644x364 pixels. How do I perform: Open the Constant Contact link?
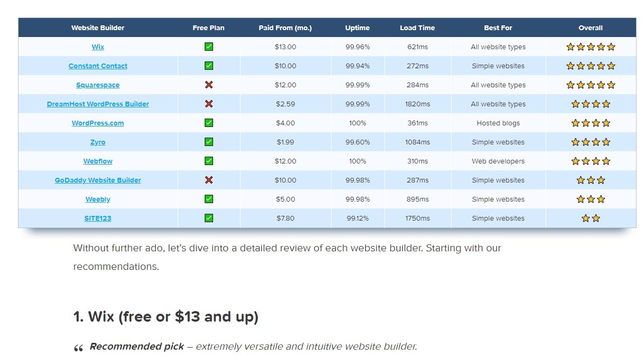pos(98,66)
